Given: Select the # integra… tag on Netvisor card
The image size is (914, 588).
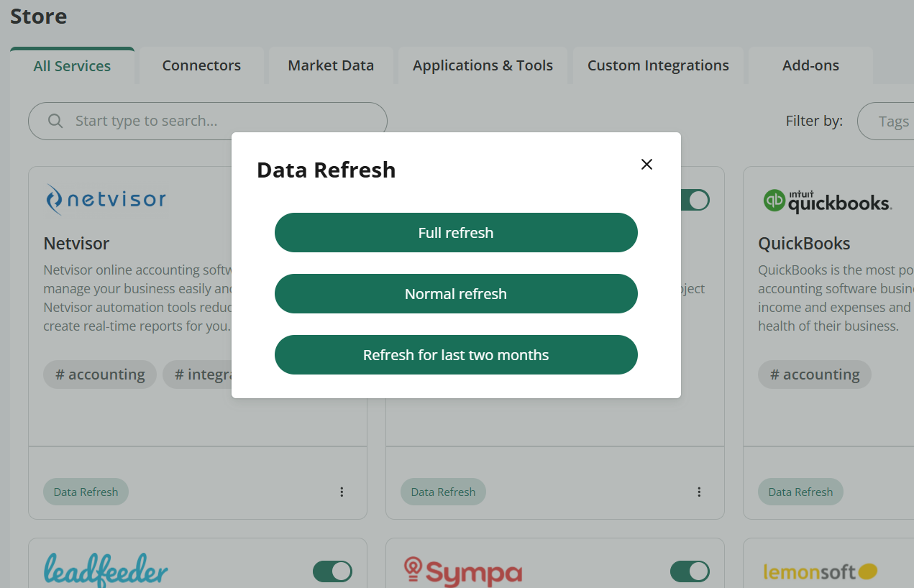Looking at the screenshot, I should point(198,375).
